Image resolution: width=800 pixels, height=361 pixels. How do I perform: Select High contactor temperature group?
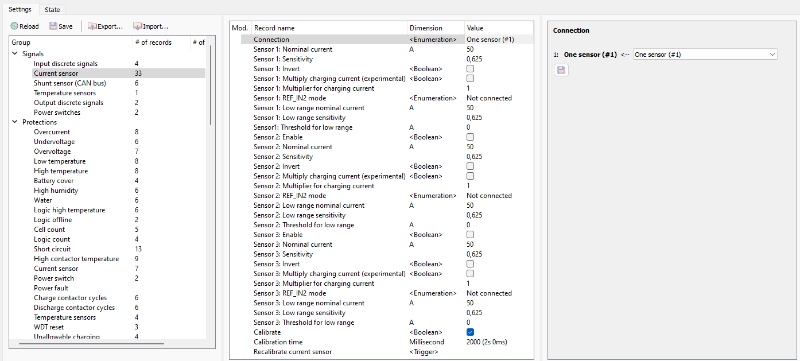click(76, 259)
